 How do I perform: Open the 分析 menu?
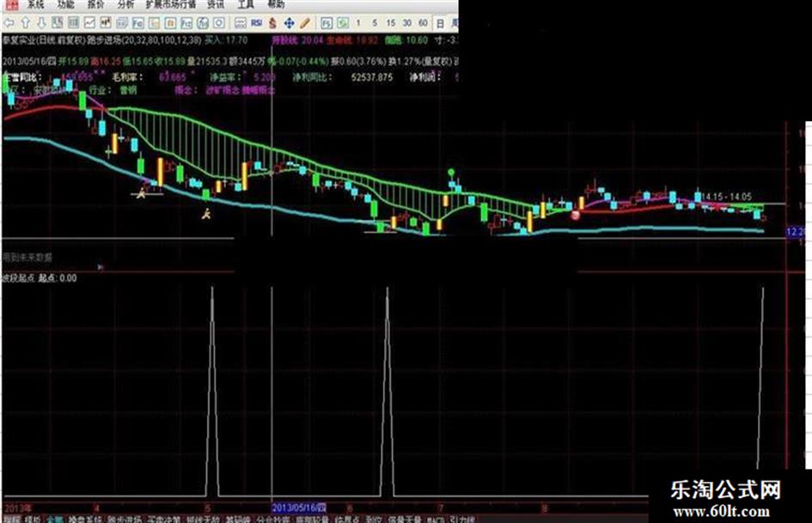[x=125, y=4]
